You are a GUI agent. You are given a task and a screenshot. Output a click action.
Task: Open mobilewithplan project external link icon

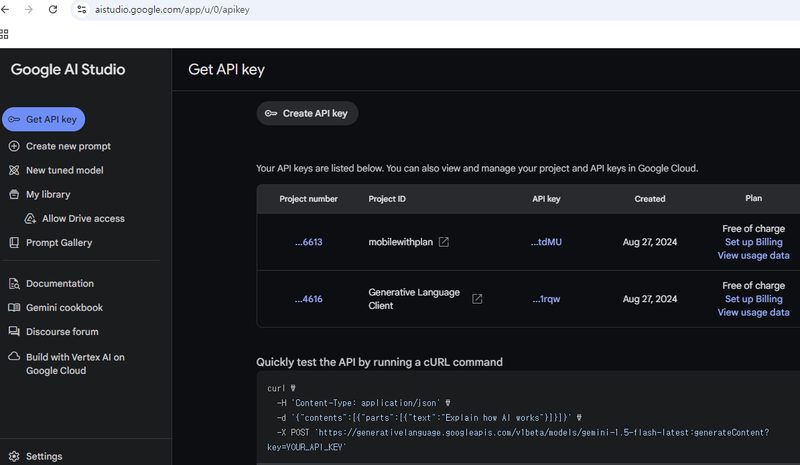pyautogui.click(x=444, y=242)
